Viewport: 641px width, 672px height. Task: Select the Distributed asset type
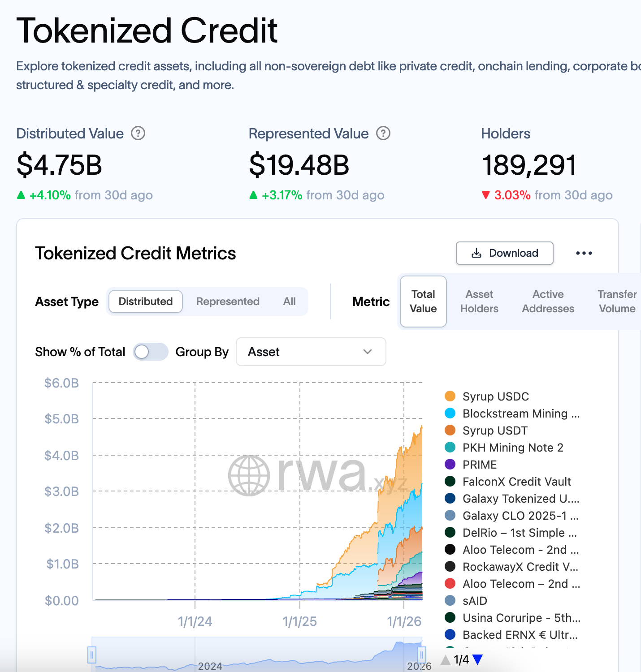tap(146, 302)
